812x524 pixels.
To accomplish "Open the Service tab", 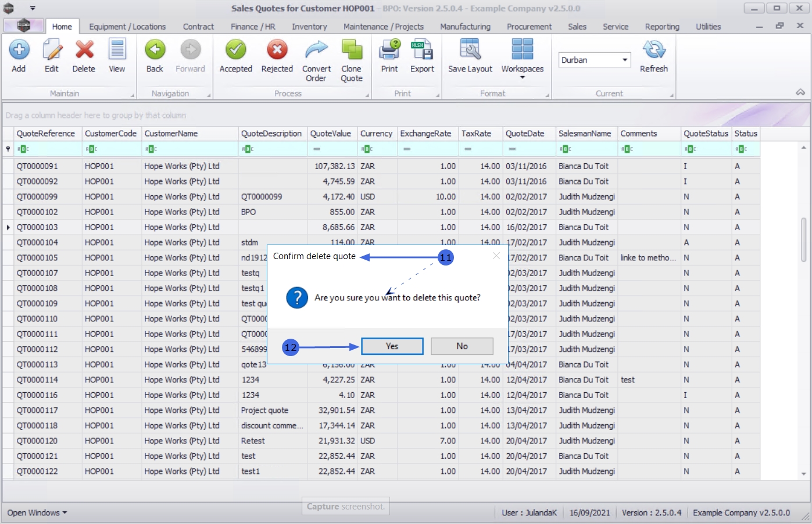I will coord(616,27).
